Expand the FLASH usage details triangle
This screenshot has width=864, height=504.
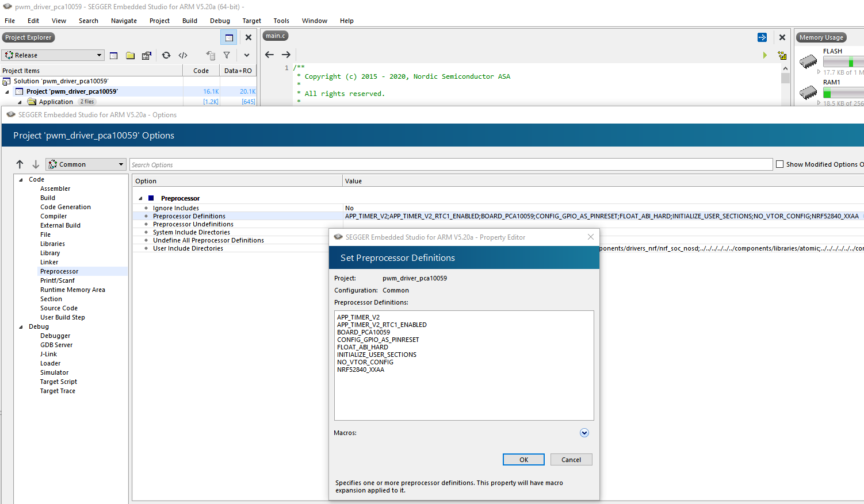click(819, 72)
